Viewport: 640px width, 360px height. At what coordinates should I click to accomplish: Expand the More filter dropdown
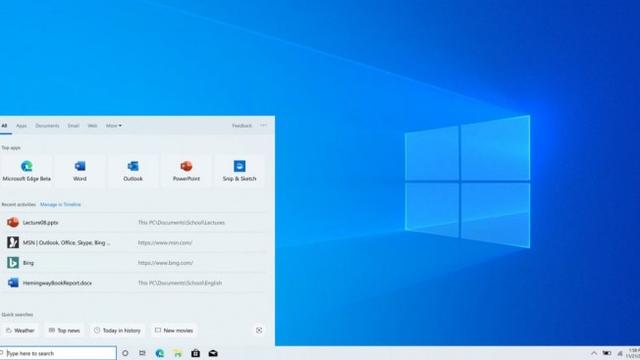tap(113, 126)
